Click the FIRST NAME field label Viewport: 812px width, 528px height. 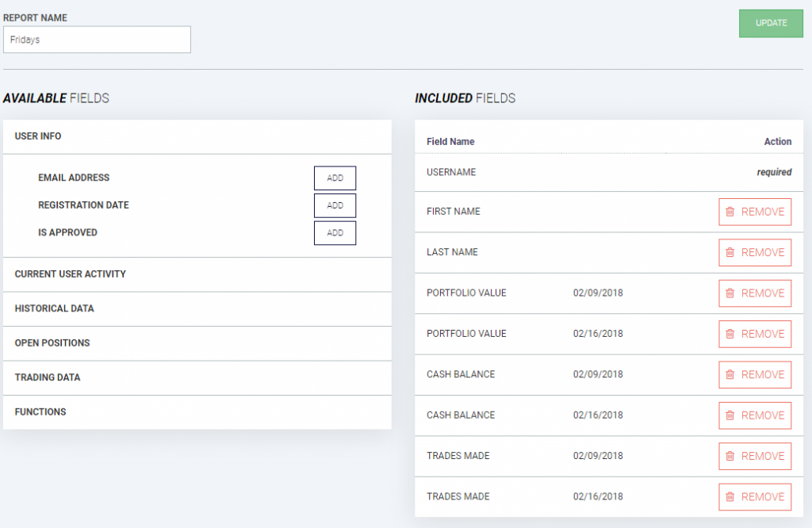tap(453, 211)
